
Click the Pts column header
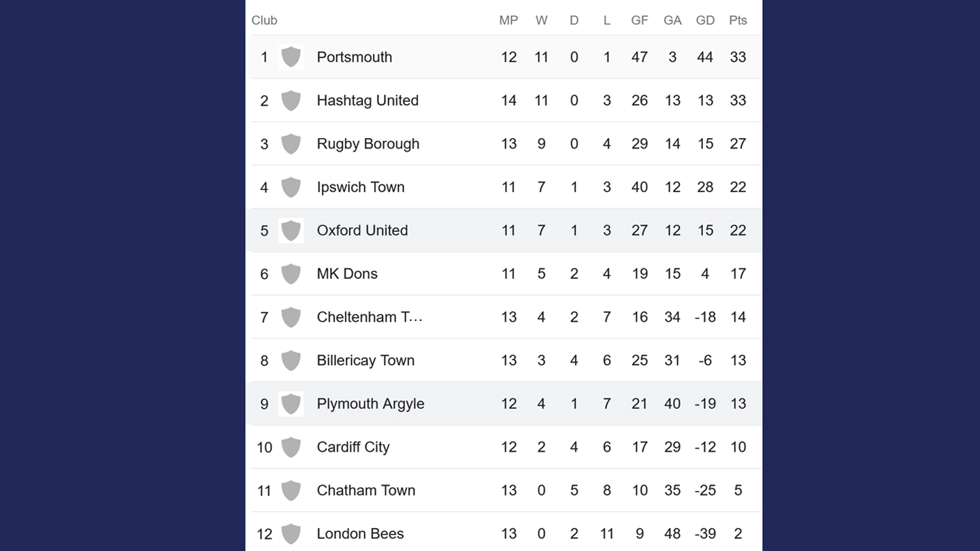738,20
